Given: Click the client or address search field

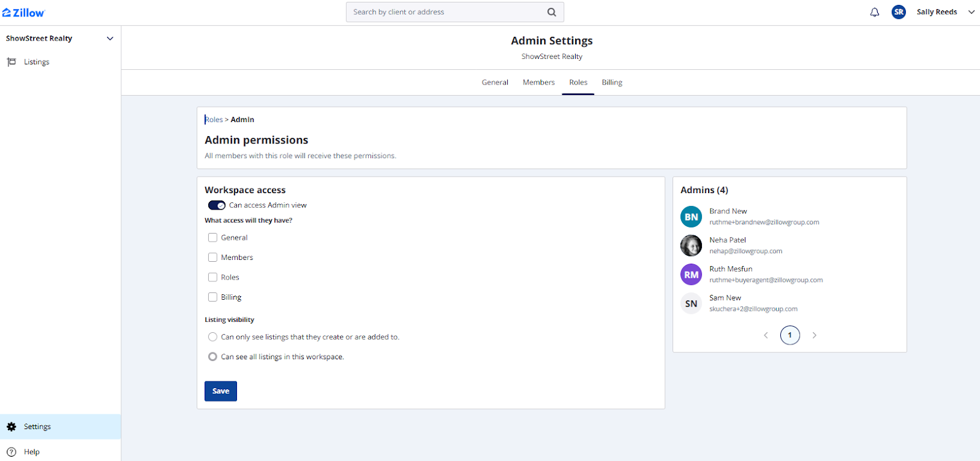Looking at the screenshot, I should tap(447, 12).
